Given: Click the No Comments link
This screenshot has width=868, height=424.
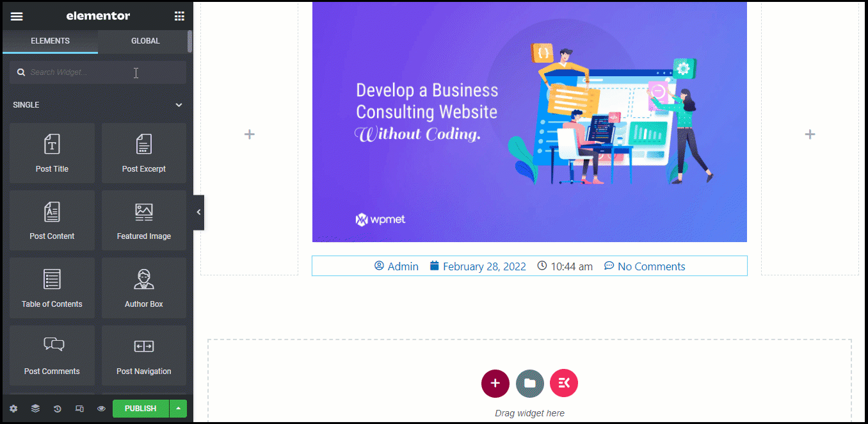Looking at the screenshot, I should [x=645, y=266].
